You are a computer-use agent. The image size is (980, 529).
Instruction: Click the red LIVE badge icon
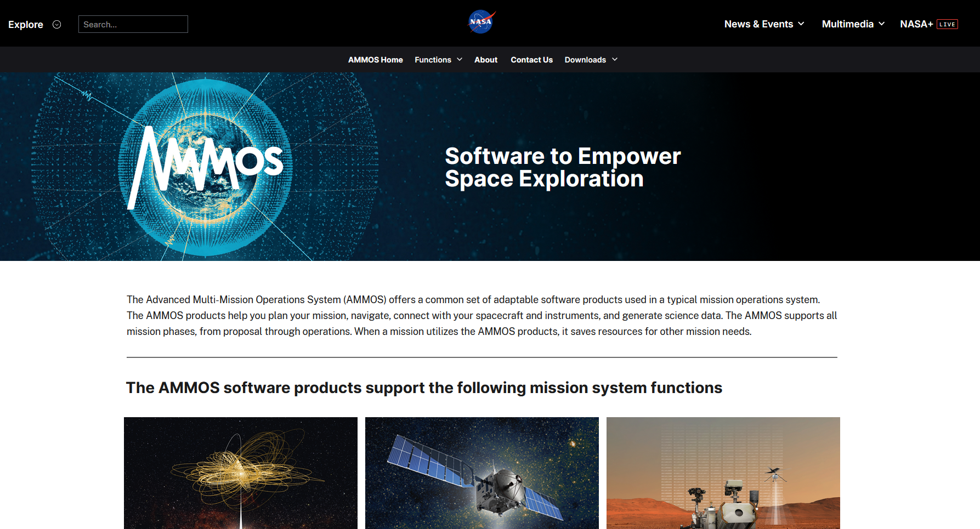[947, 25]
